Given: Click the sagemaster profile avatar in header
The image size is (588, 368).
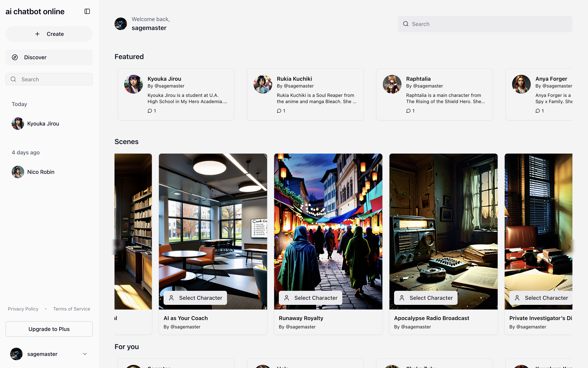Looking at the screenshot, I should tap(121, 24).
